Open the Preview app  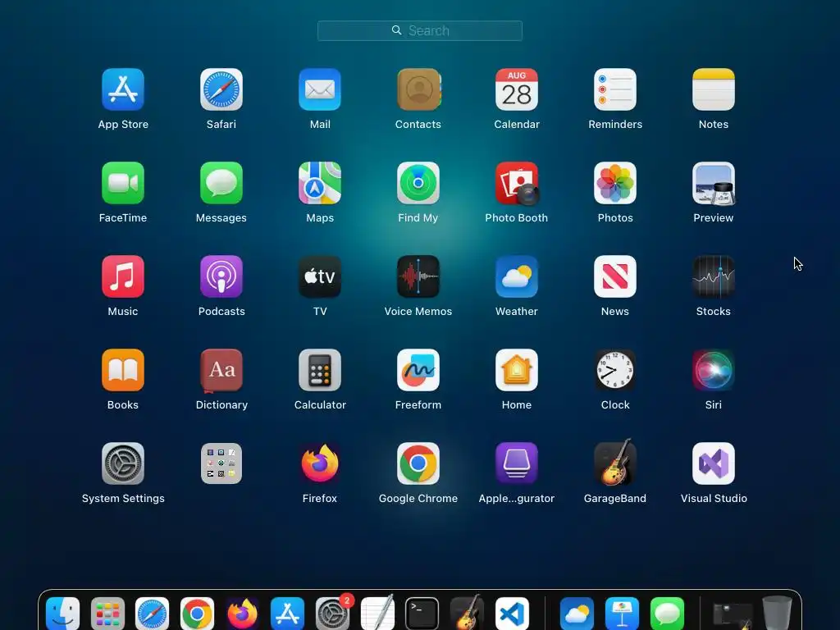tap(714, 183)
